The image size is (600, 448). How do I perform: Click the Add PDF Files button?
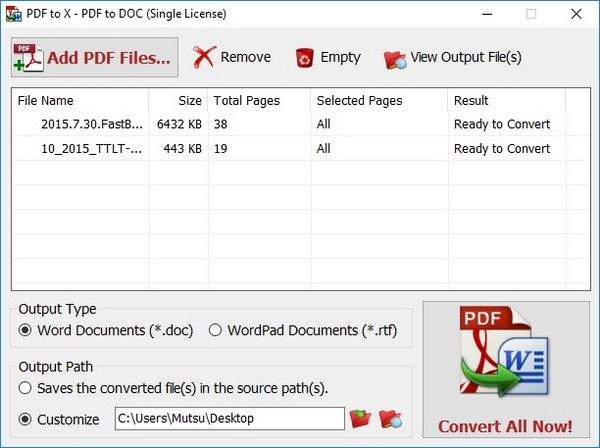pos(95,57)
